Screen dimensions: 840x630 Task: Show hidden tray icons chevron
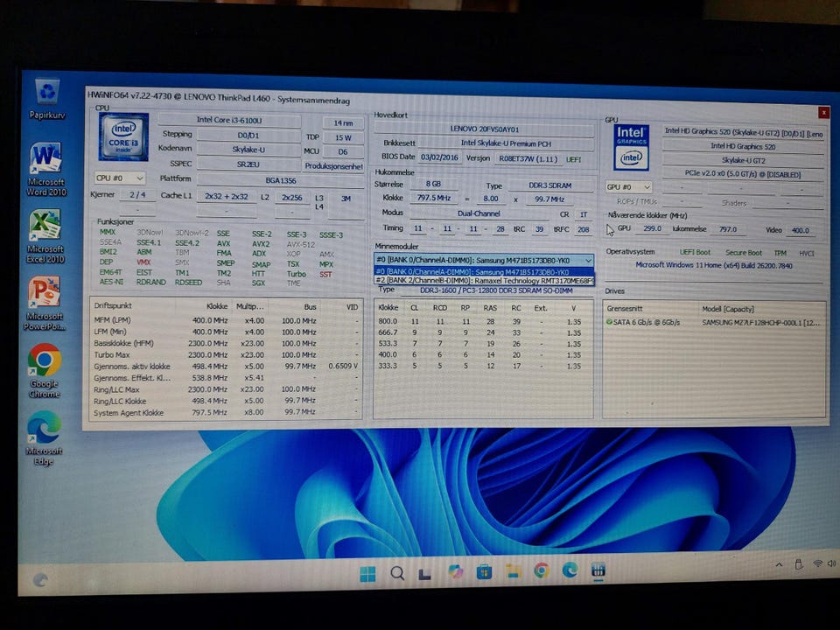pyautogui.click(x=779, y=564)
